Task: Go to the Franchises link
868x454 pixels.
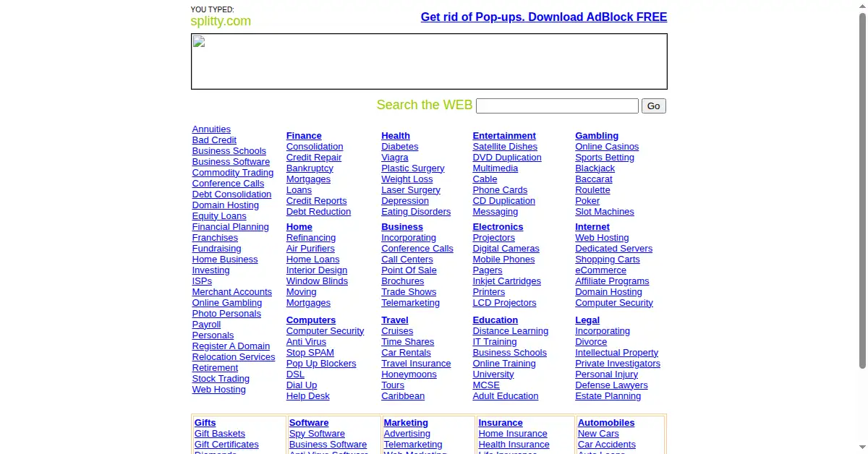Action: [215, 238]
